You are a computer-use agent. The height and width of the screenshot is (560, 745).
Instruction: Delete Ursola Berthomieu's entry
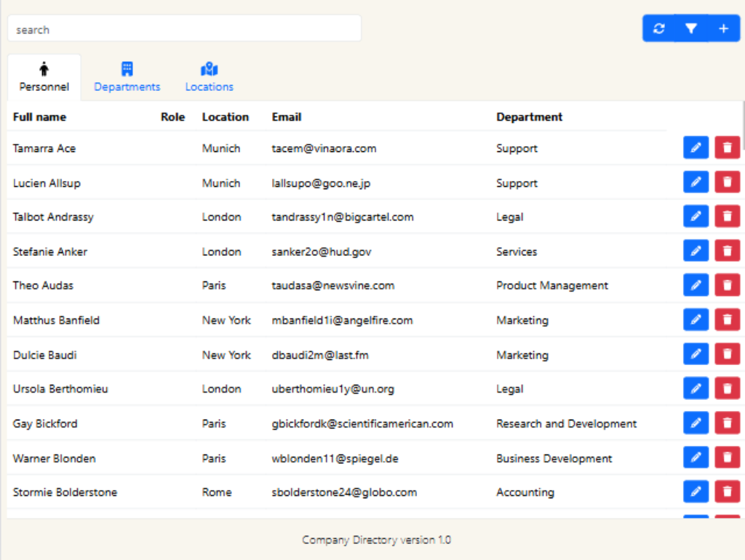[x=727, y=388]
